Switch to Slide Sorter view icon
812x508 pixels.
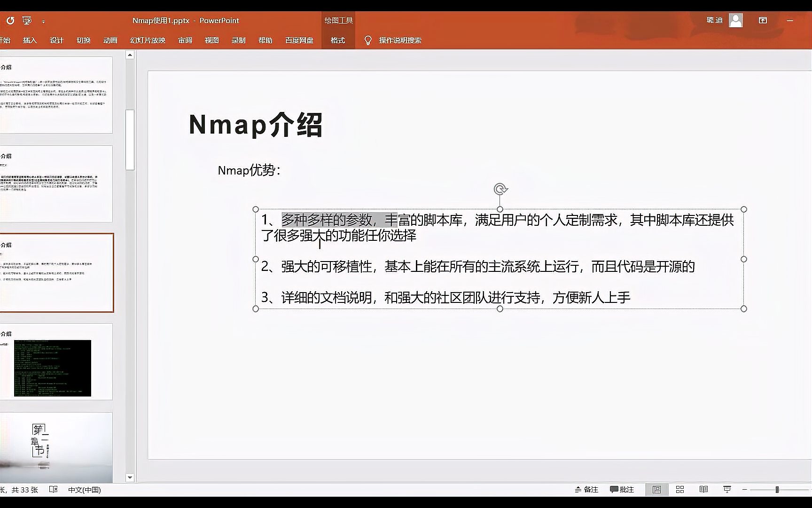coord(679,489)
